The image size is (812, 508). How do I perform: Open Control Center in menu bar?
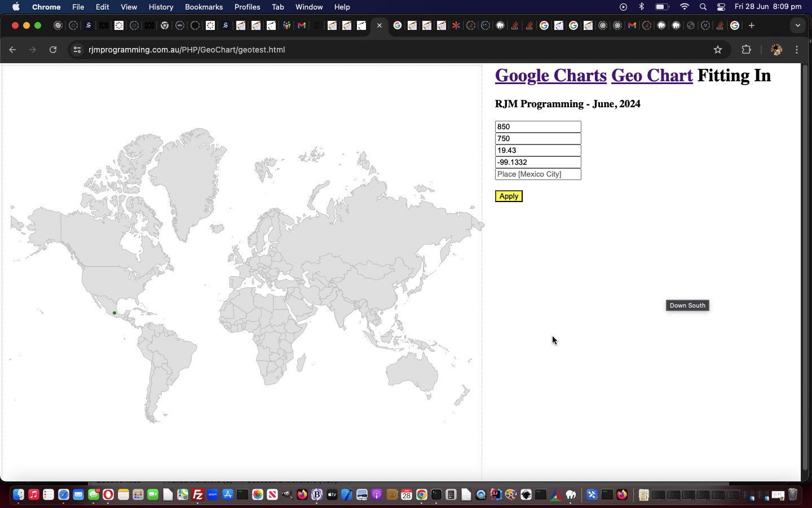721,7
